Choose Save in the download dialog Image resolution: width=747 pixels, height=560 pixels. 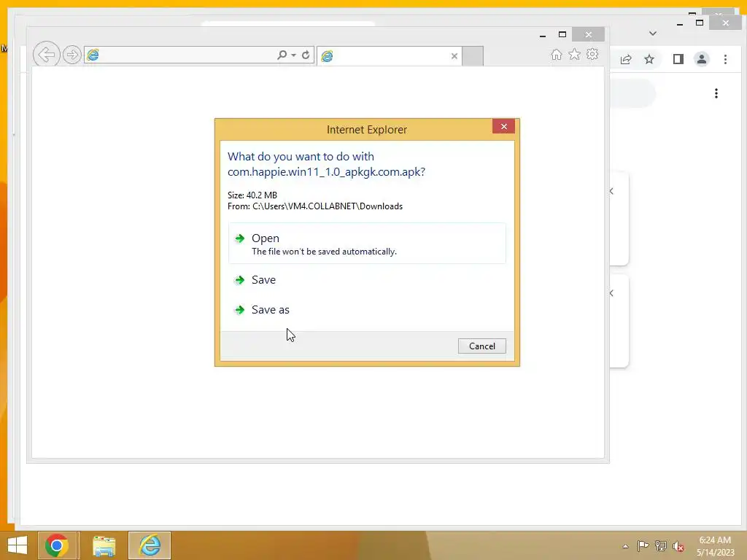367,280
